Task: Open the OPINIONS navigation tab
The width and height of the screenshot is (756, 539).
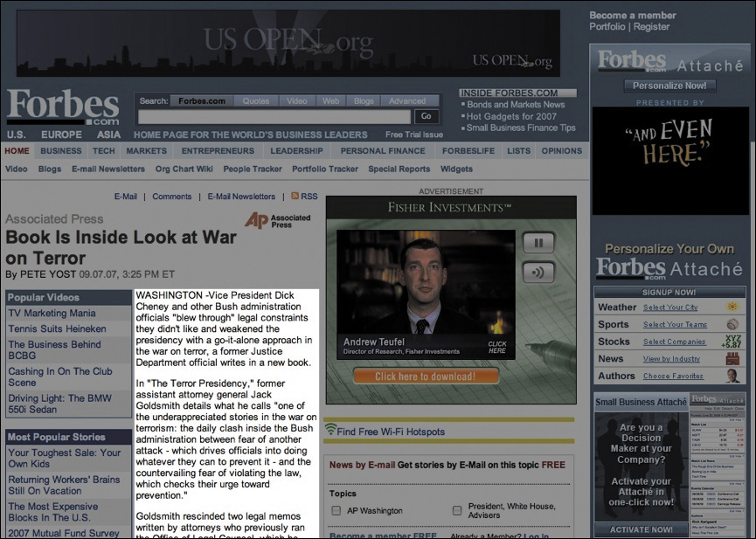Action: (x=562, y=151)
